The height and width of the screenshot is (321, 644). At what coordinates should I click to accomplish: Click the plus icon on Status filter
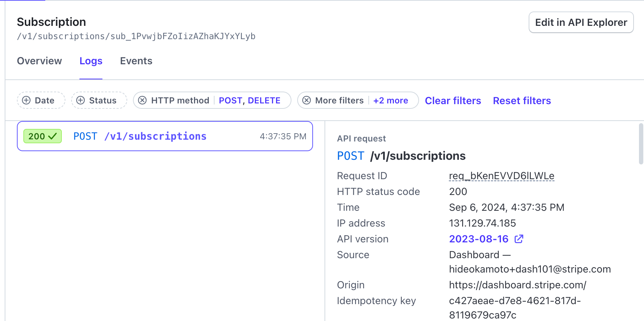tap(80, 101)
